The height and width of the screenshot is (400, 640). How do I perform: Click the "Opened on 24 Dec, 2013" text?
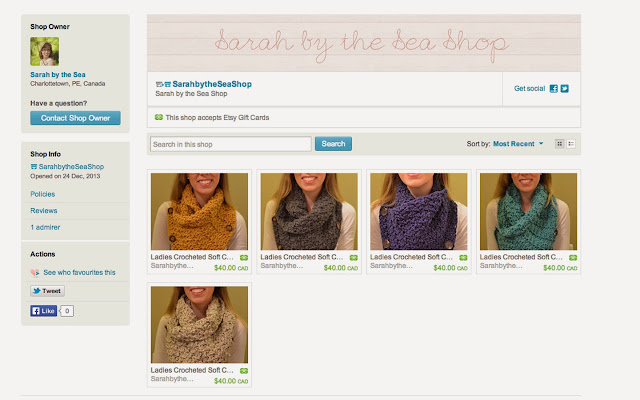[65, 176]
